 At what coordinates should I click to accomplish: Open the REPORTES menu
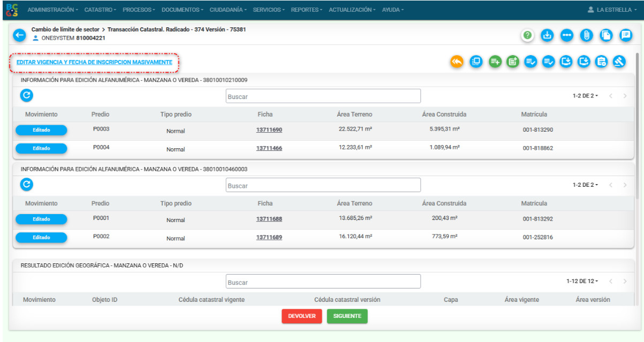(307, 10)
